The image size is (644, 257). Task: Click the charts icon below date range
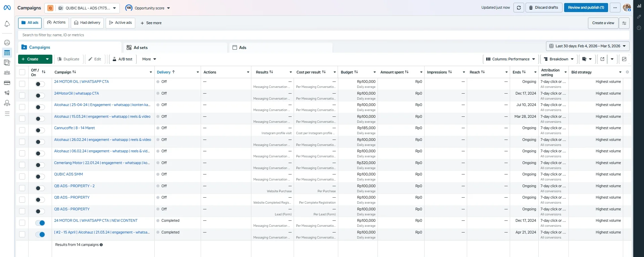click(x=624, y=59)
